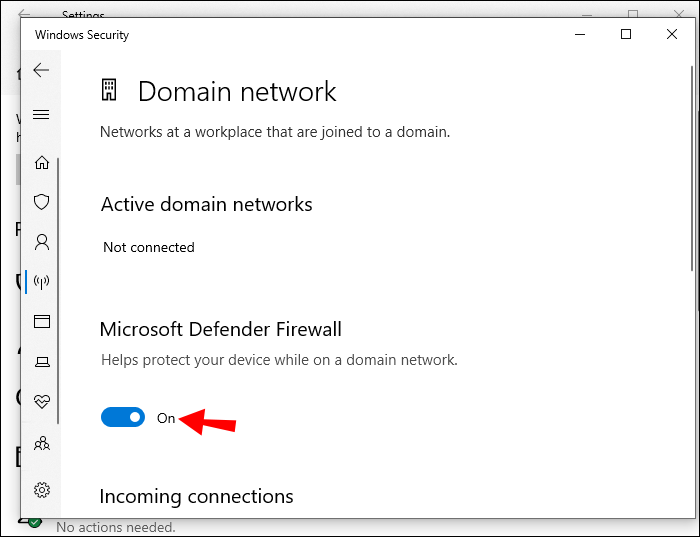This screenshot has width=700, height=537.
Task: Expand the hamburger navigation menu
Action: [x=41, y=115]
